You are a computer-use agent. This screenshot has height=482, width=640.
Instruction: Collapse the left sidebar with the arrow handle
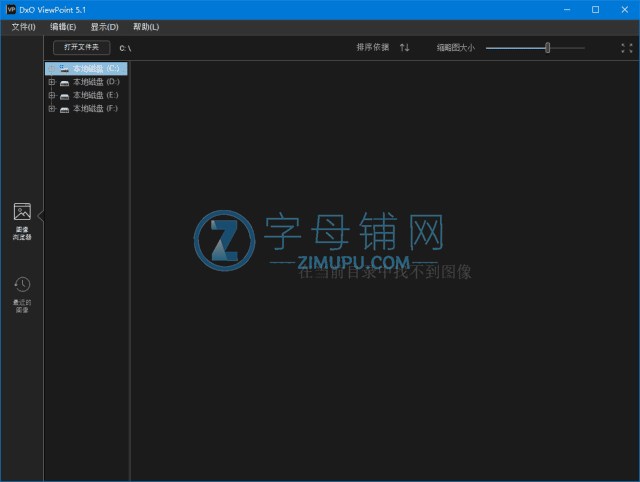[x=40, y=215]
